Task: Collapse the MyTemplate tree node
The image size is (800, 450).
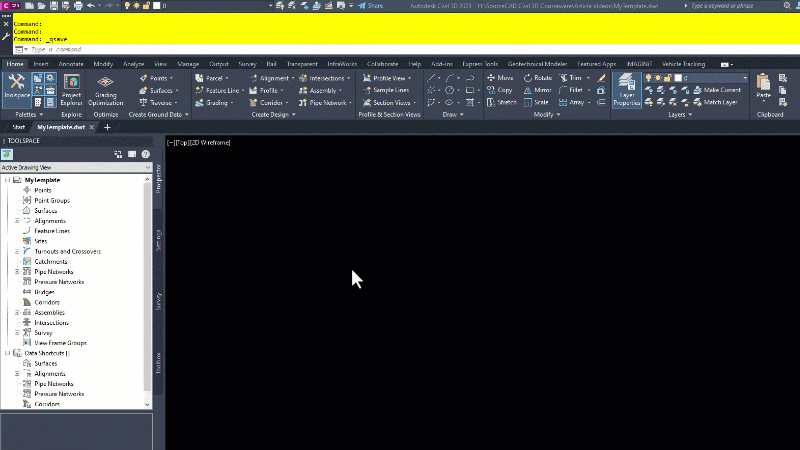Action: click(x=7, y=180)
